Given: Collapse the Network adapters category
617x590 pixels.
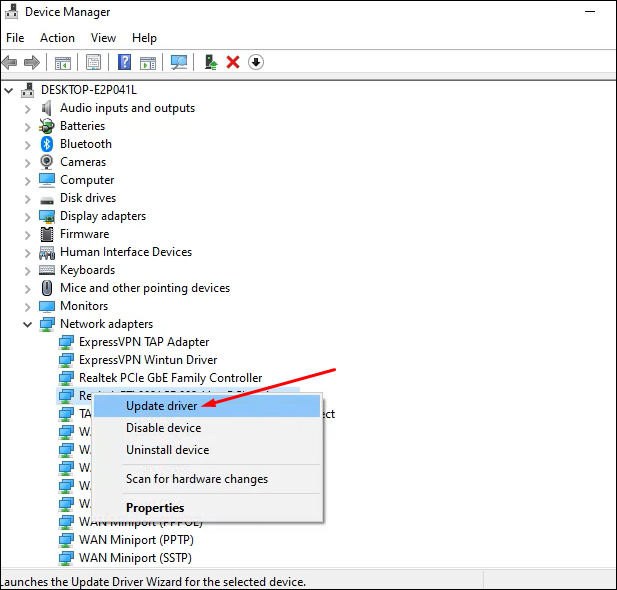Looking at the screenshot, I should 28,325.
